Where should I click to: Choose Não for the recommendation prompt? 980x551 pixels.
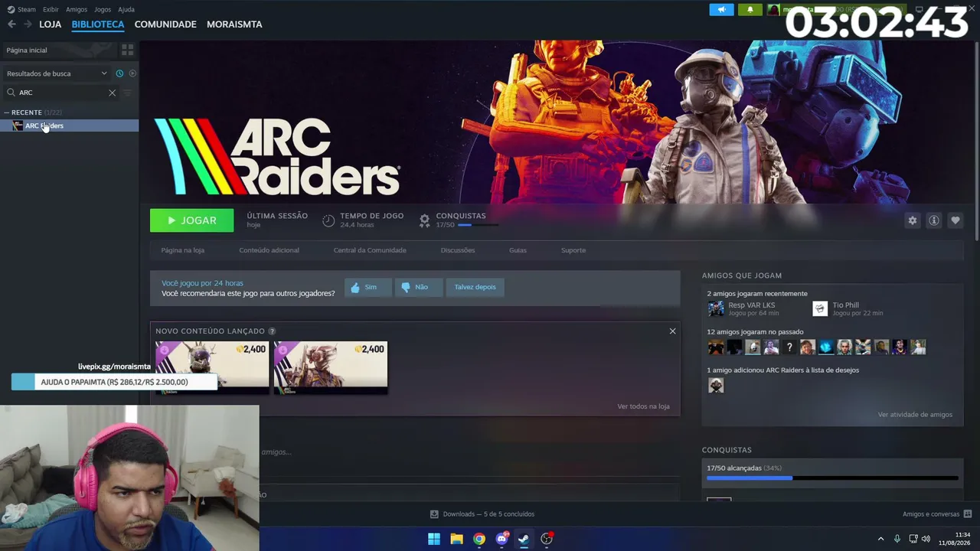pos(418,287)
